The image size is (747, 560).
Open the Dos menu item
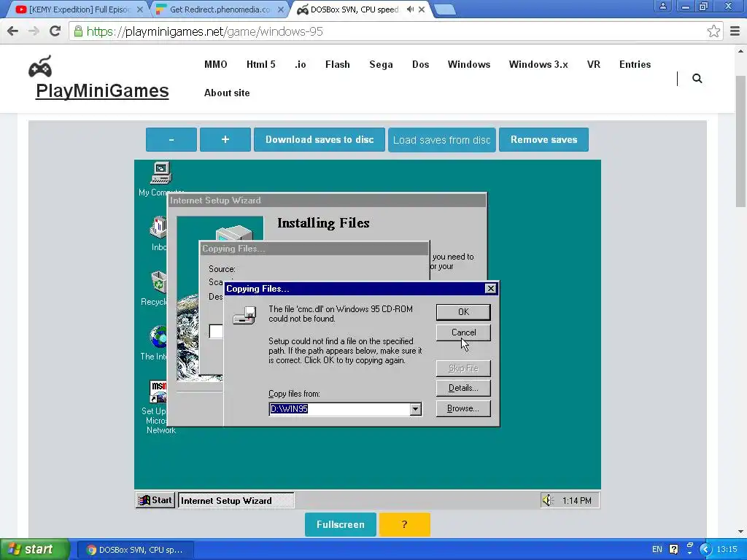coord(420,64)
